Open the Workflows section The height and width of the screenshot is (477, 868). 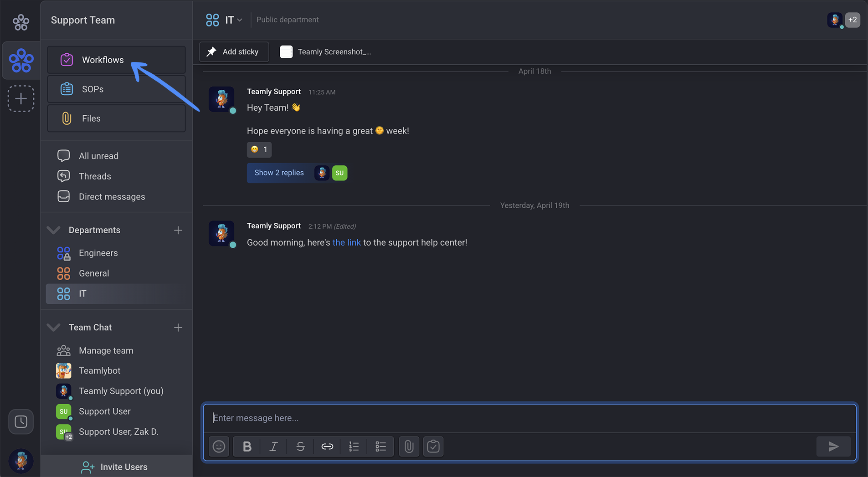pyautogui.click(x=116, y=60)
